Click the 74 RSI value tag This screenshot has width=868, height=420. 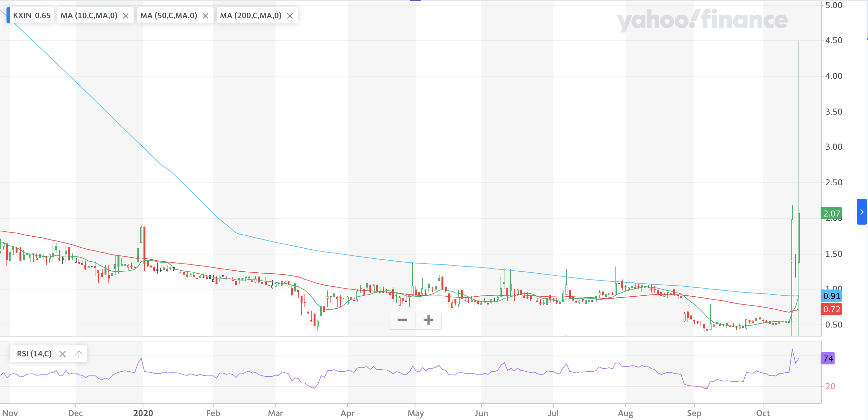tap(828, 358)
